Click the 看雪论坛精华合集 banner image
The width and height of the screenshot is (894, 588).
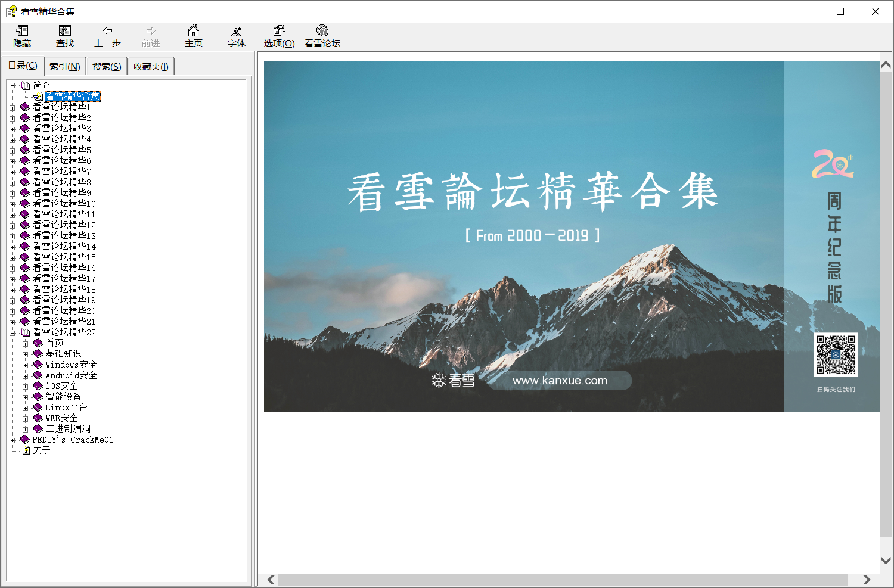point(572,237)
